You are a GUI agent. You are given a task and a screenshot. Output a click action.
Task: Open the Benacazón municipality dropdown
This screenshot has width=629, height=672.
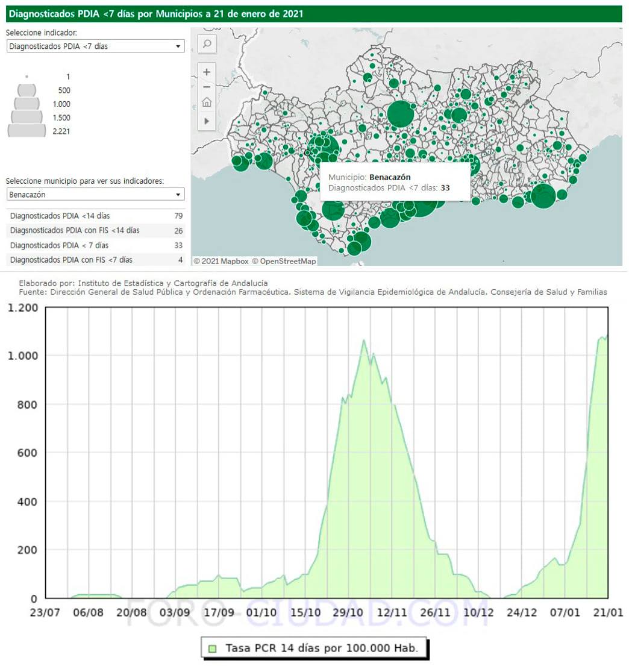pyautogui.click(x=95, y=195)
